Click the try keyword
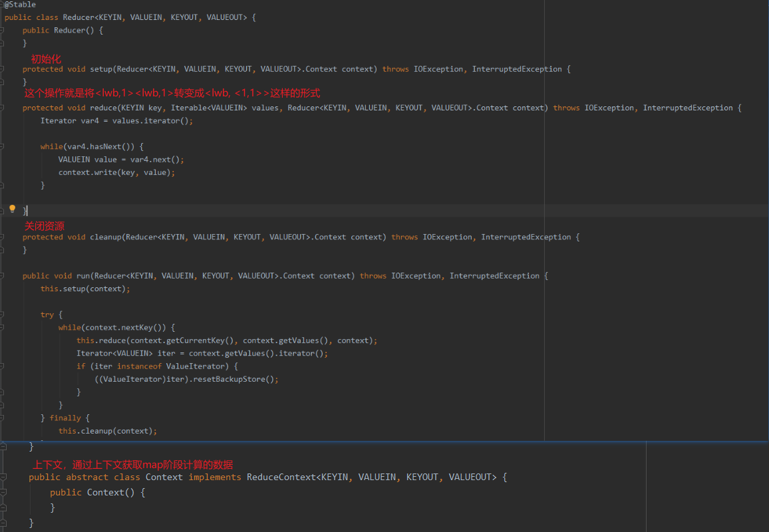This screenshot has width=769, height=532. tap(47, 315)
